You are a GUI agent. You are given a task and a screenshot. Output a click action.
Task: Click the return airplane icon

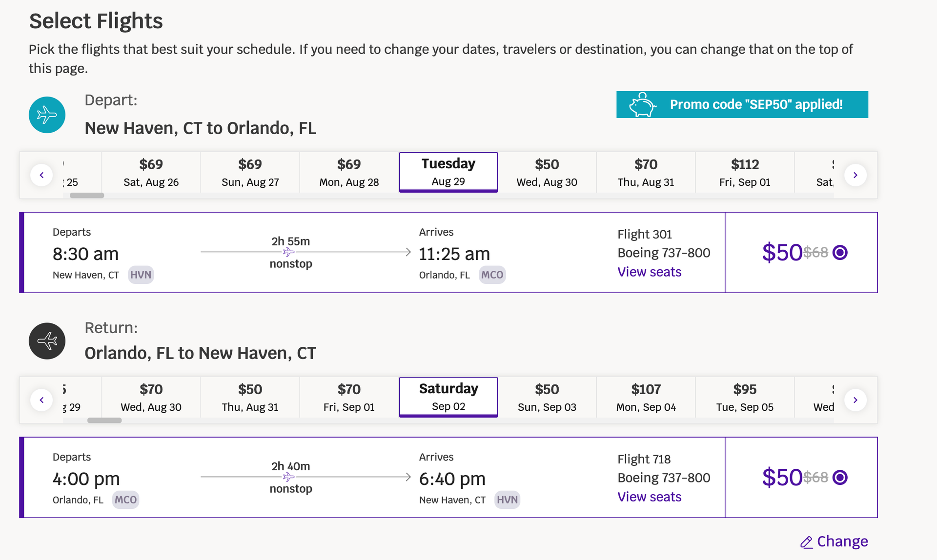(47, 341)
